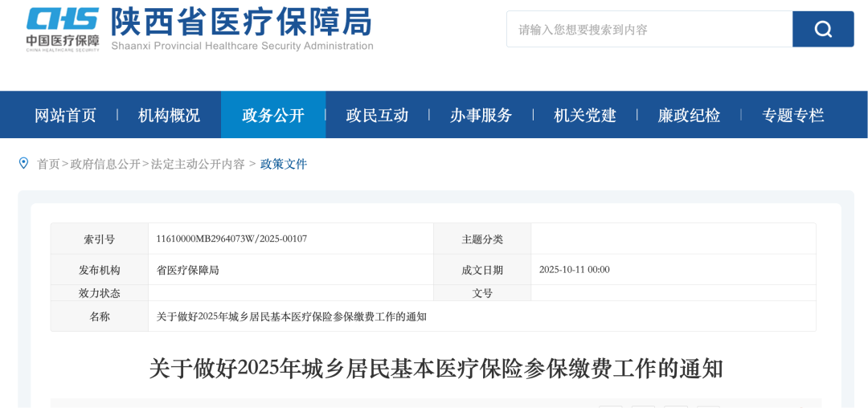Select the 政务公开 navigation tab
The width and height of the screenshot is (868, 408).
pyautogui.click(x=273, y=115)
